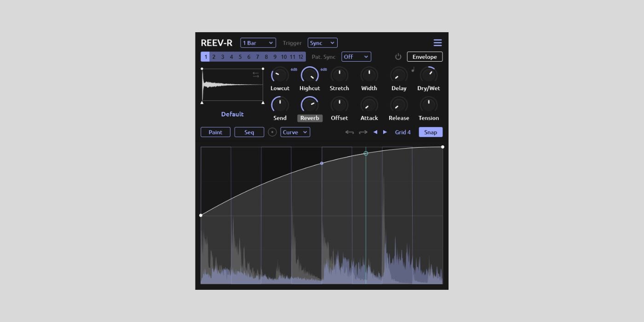Select the purple midpoint on the curve
The image size is (644, 322).
[x=322, y=163]
